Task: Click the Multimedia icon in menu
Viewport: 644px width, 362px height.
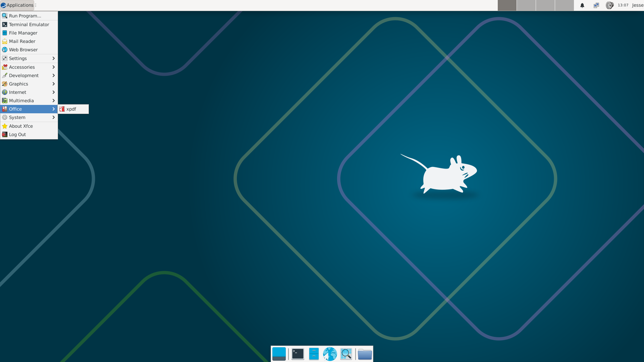Action: click(x=5, y=101)
